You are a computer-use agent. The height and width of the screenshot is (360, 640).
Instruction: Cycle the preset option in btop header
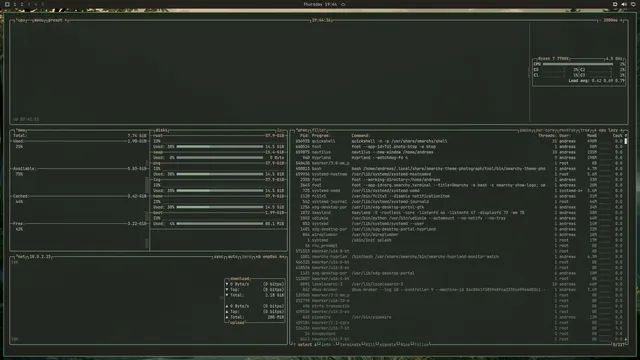click(56, 20)
